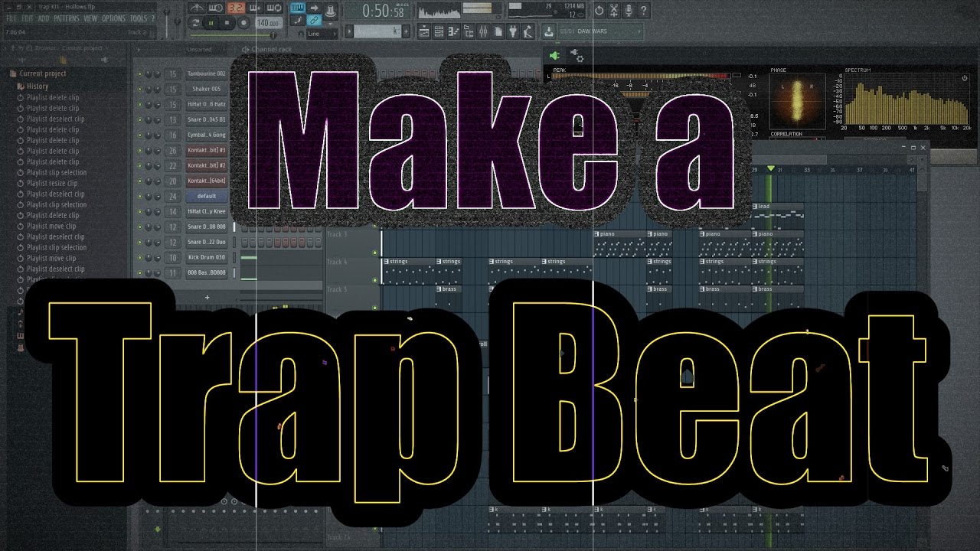Screen dimensions: 980x551
Task: Open the HiHat Cl..y Knee channel button
Action: [x=207, y=212]
